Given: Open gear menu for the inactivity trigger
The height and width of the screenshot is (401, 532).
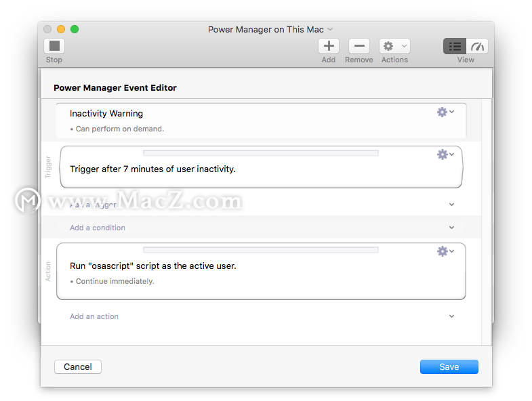Looking at the screenshot, I should [445, 154].
